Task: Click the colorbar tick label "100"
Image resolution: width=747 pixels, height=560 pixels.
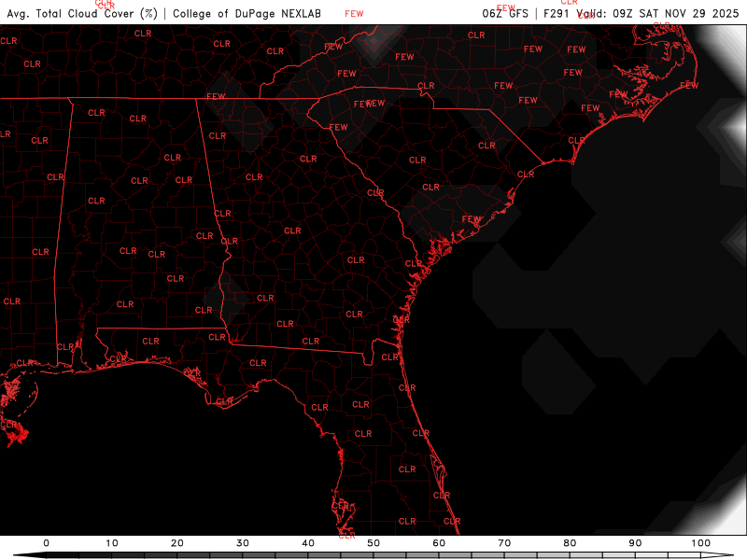Action: (701, 543)
